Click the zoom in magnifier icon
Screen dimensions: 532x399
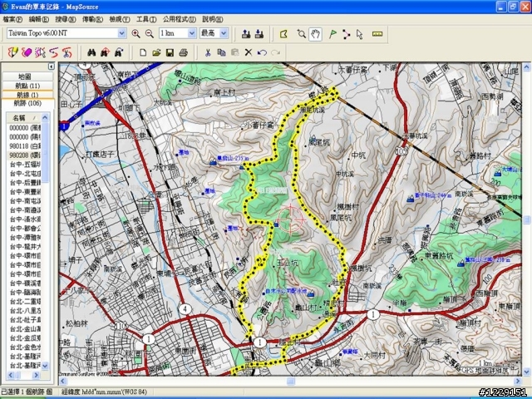pos(135,33)
